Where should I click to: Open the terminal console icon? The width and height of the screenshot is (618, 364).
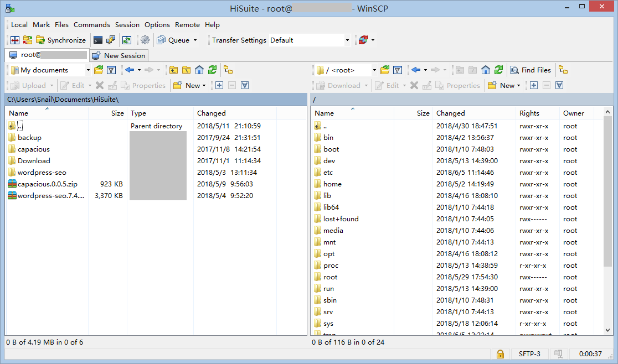[98, 40]
